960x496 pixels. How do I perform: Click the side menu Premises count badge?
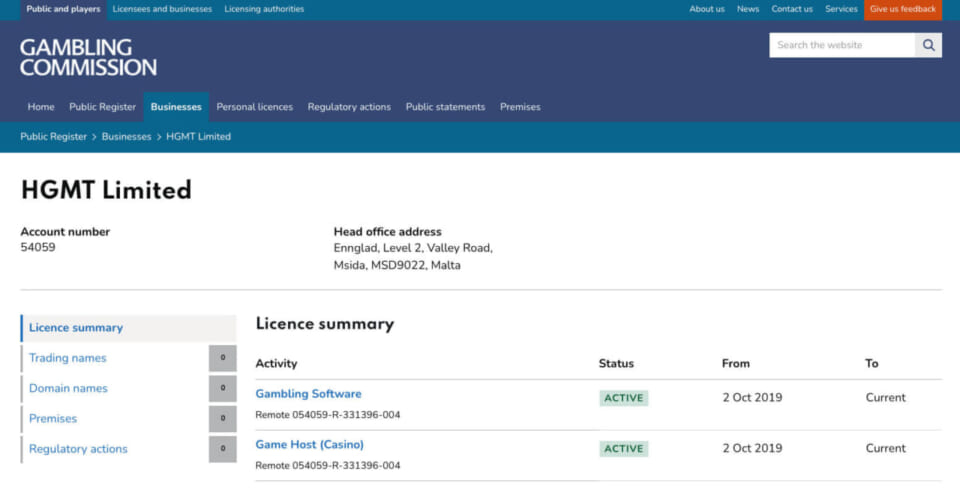223,418
